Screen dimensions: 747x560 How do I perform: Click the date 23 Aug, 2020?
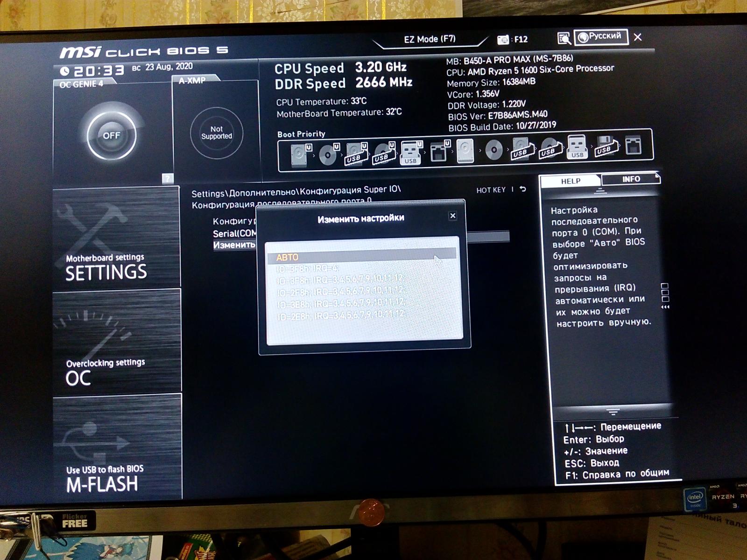pos(169,67)
